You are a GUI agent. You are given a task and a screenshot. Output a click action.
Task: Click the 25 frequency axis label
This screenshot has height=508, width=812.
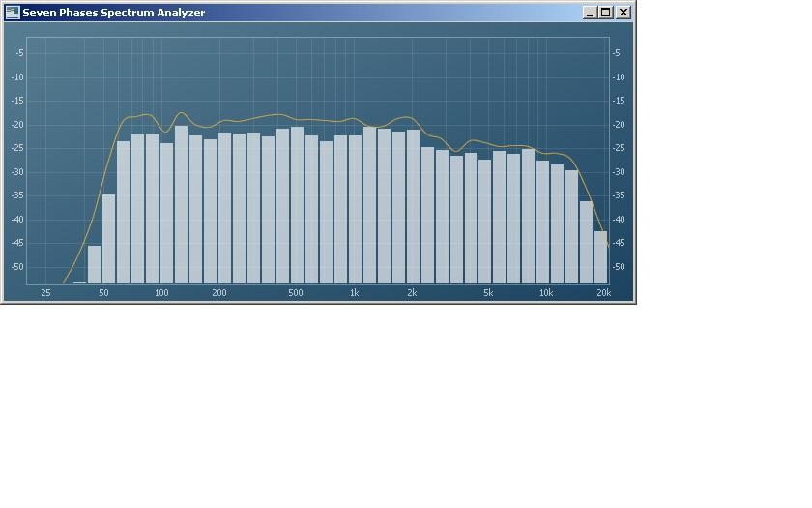(45, 293)
